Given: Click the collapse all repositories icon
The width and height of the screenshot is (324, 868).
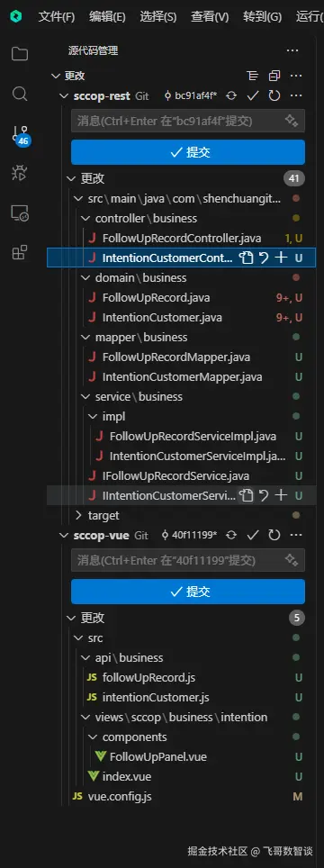Looking at the screenshot, I should (x=274, y=76).
